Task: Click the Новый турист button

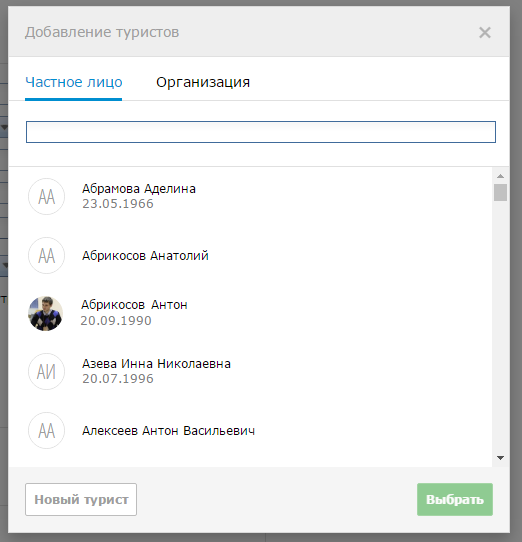Action: coord(81,499)
